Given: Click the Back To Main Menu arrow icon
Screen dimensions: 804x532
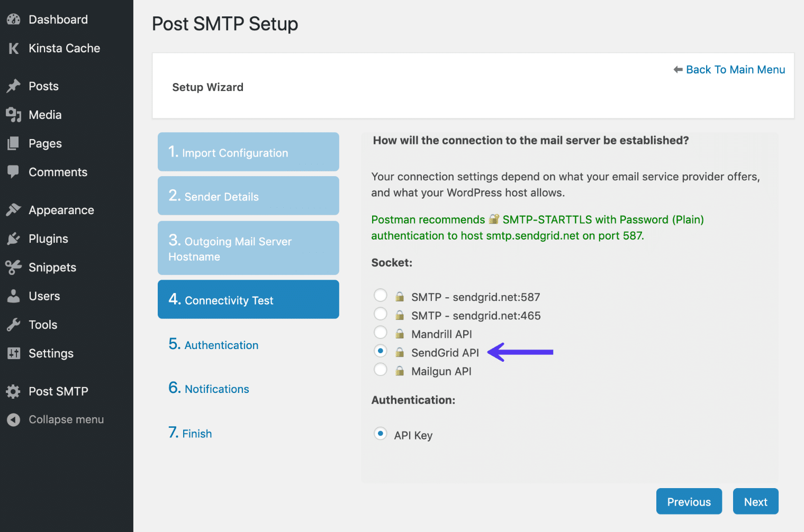Looking at the screenshot, I should [678, 70].
